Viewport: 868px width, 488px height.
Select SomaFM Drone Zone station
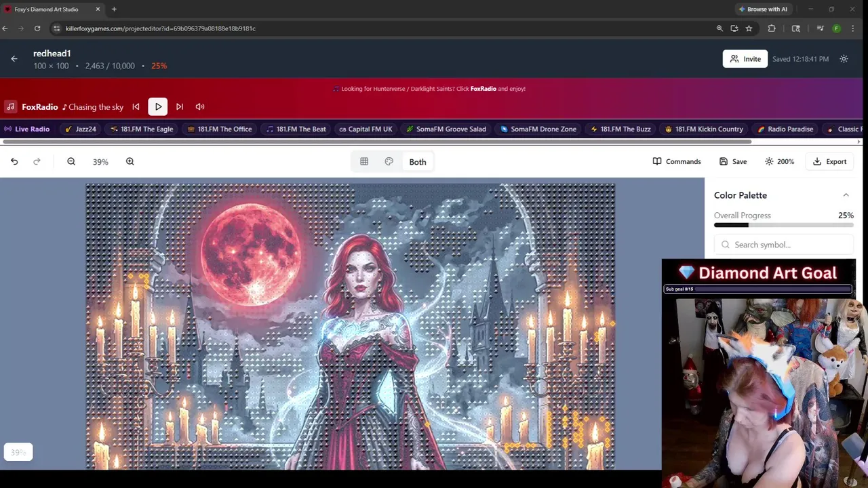coord(538,129)
